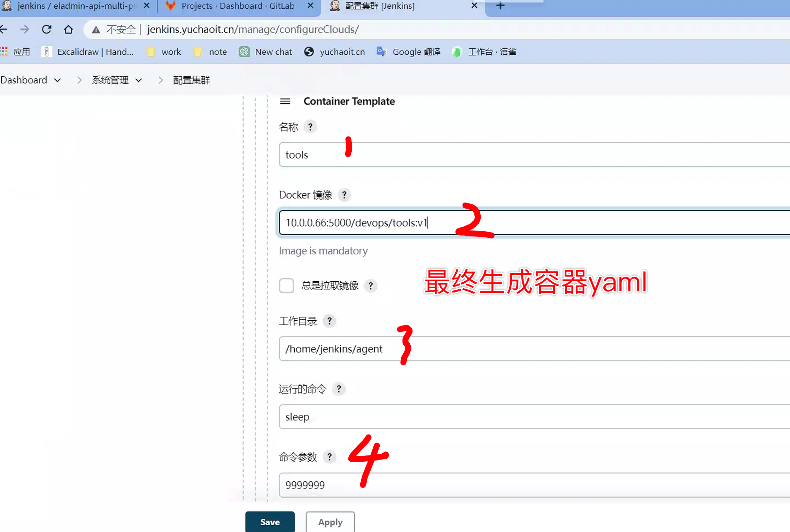The image size is (790, 532).
Task: Switch to the Projects Dashboard GitLab tab
Action: (x=238, y=6)
